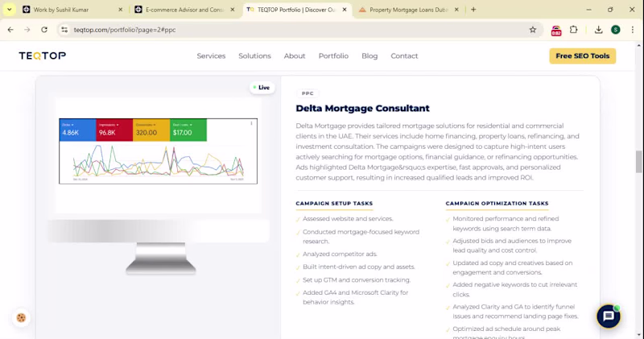The height and width of the screenshot is (339, 644).
Task: Click the Live status badge
Action: click(x=262, y=88)
